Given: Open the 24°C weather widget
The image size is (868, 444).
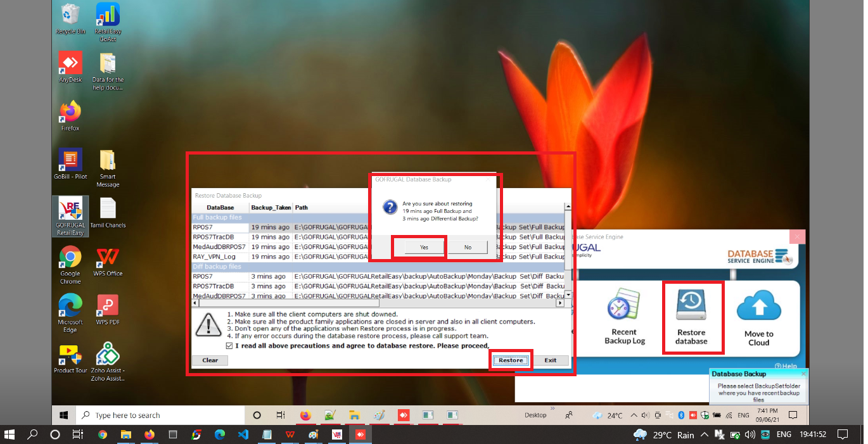Looking at the screenshot, I should [x=608, y=415].
